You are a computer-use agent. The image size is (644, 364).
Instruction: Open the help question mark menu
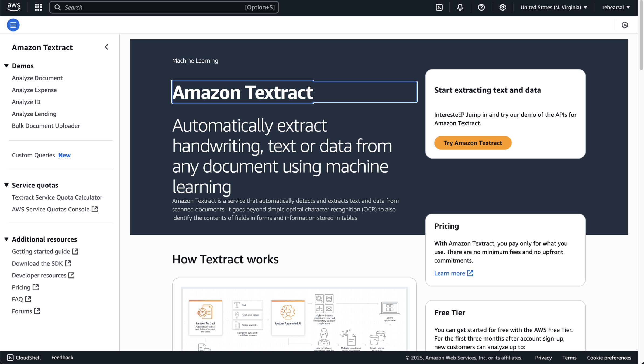481,7
